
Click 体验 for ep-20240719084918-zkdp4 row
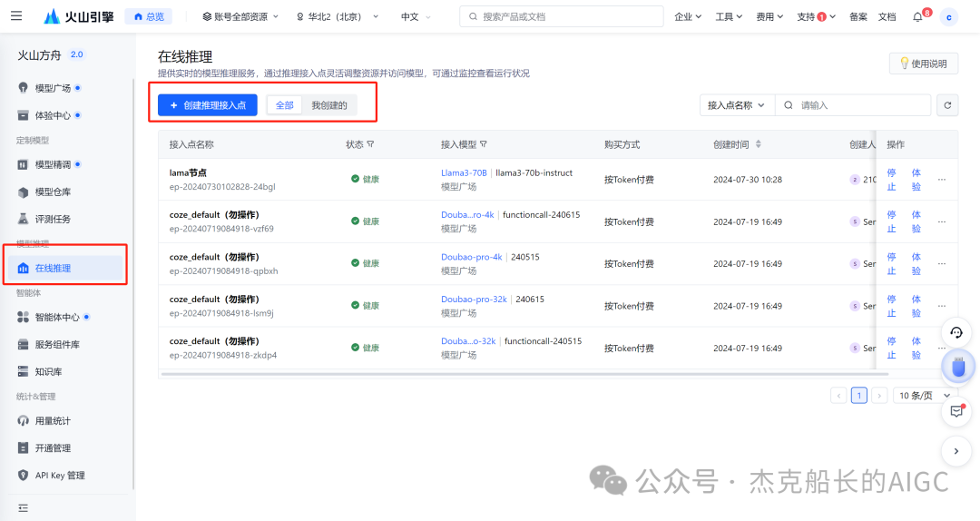[916, 348]
